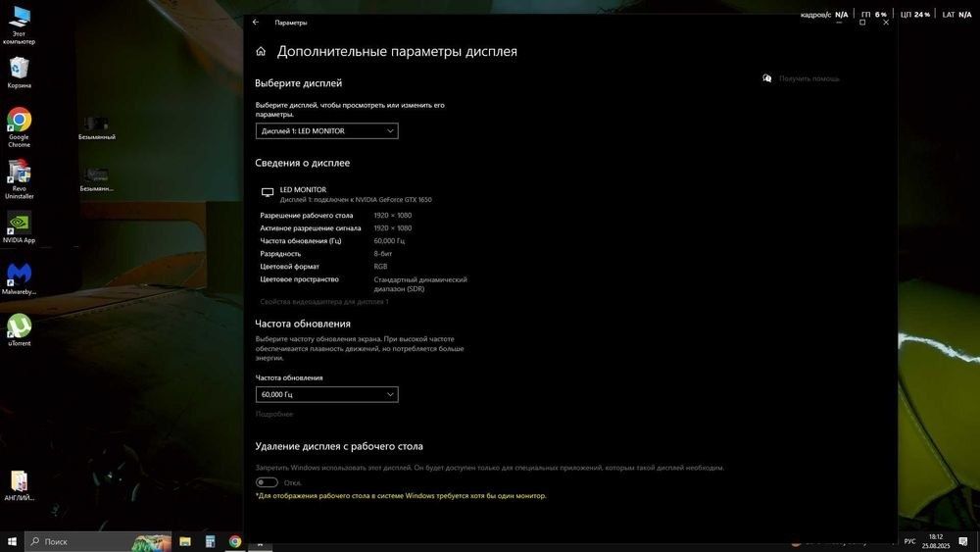The image size is (980, 552).
Task: Select the Разрешение рабочего стола label
Action: click(306, 215)
